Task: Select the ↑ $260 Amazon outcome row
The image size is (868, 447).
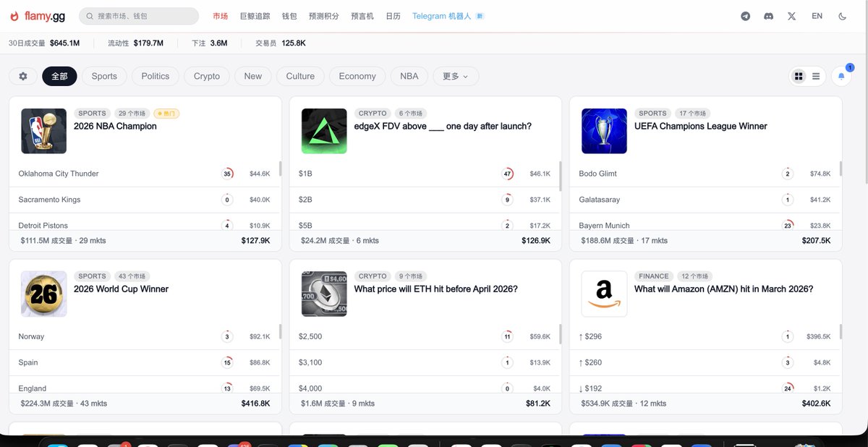Action: click(x=705, y=362)
